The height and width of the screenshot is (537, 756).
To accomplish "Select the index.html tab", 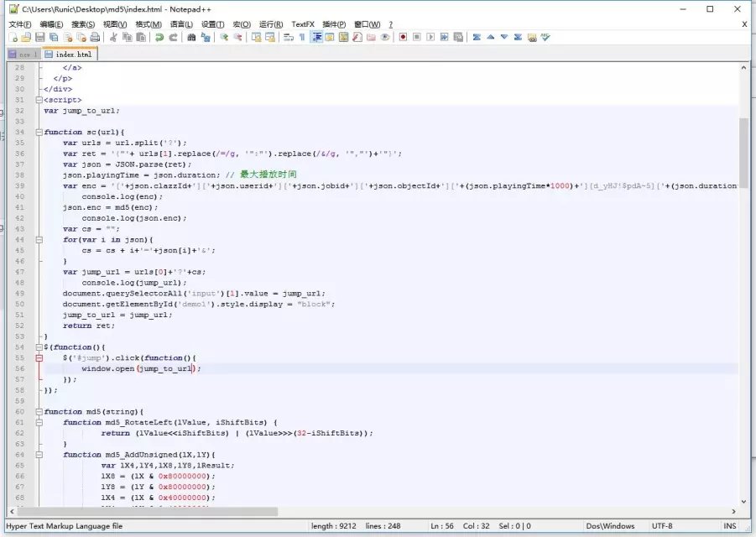I will click(70, 55).
